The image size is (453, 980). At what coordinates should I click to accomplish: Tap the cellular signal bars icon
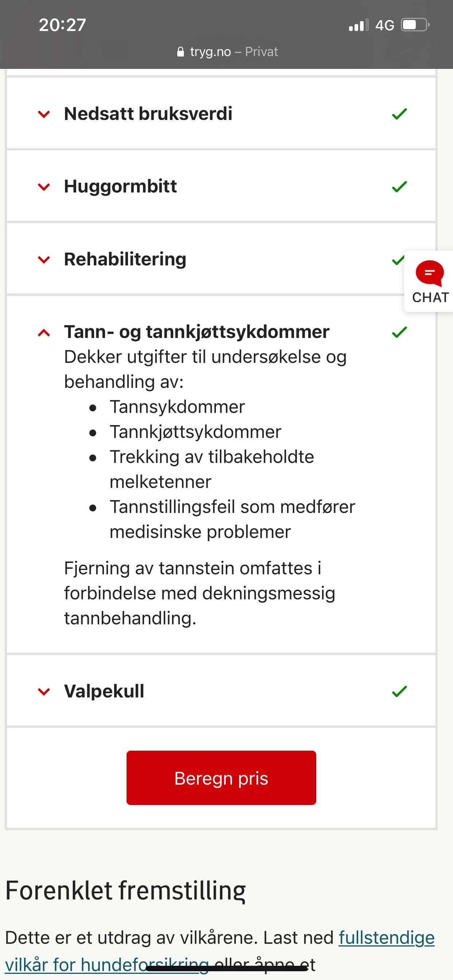pyautogui.click(x=359, y=25)
